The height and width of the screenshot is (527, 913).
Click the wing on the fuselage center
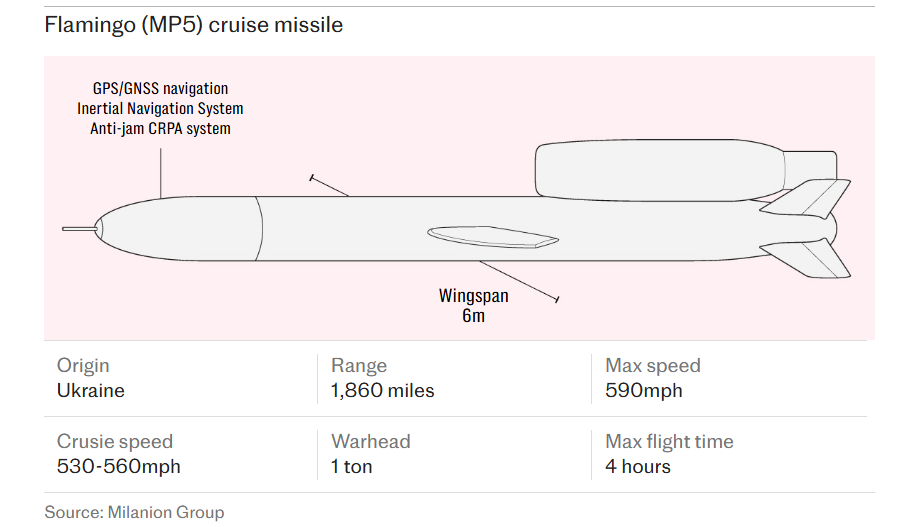492,237
